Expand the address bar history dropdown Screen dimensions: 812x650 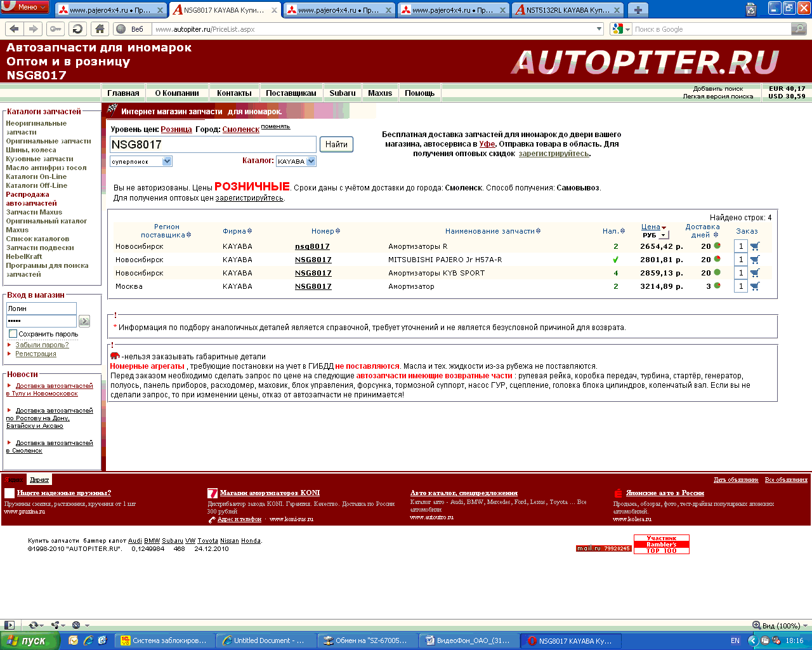point(599,29)
